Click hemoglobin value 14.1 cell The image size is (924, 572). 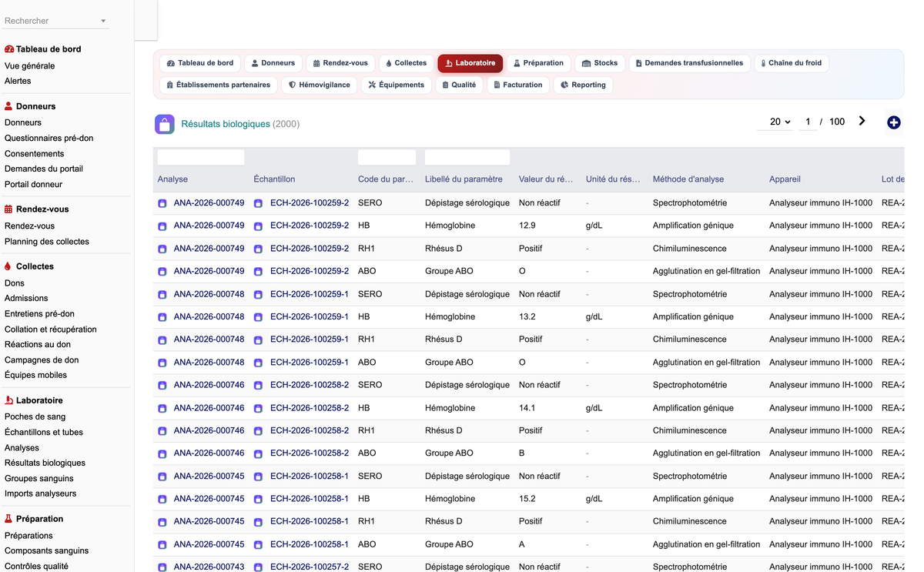527,408
